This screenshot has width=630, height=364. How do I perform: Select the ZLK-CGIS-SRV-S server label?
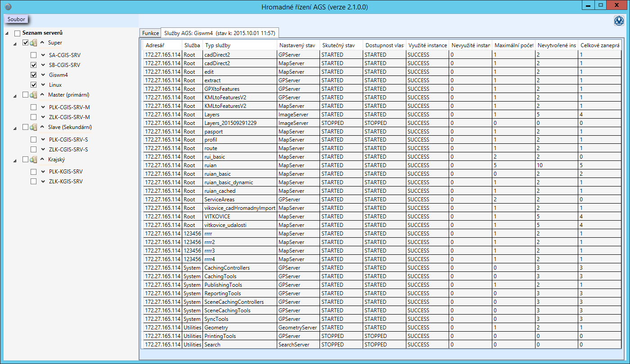68,149
